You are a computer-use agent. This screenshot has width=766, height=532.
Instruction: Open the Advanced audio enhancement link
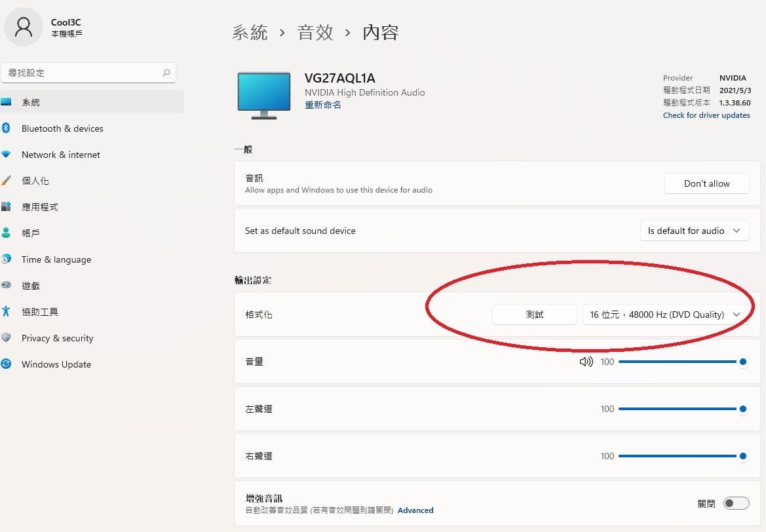click(415, 510)
